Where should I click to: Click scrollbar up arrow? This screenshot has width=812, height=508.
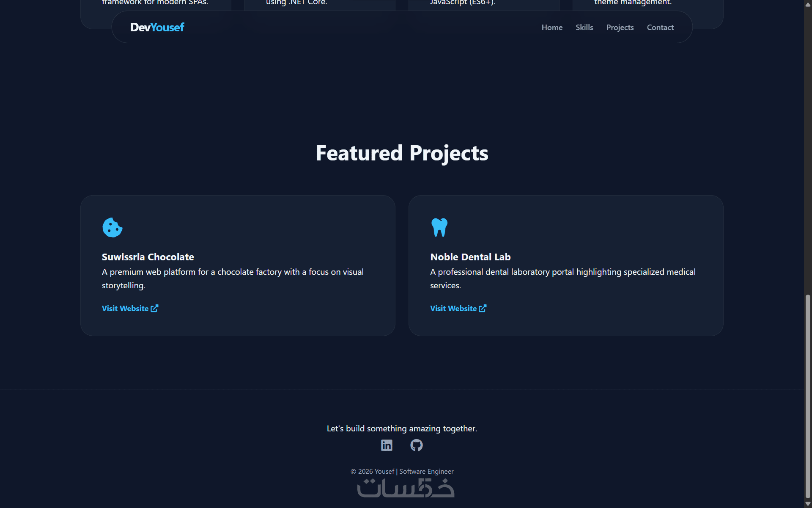[x=808, y=4]
